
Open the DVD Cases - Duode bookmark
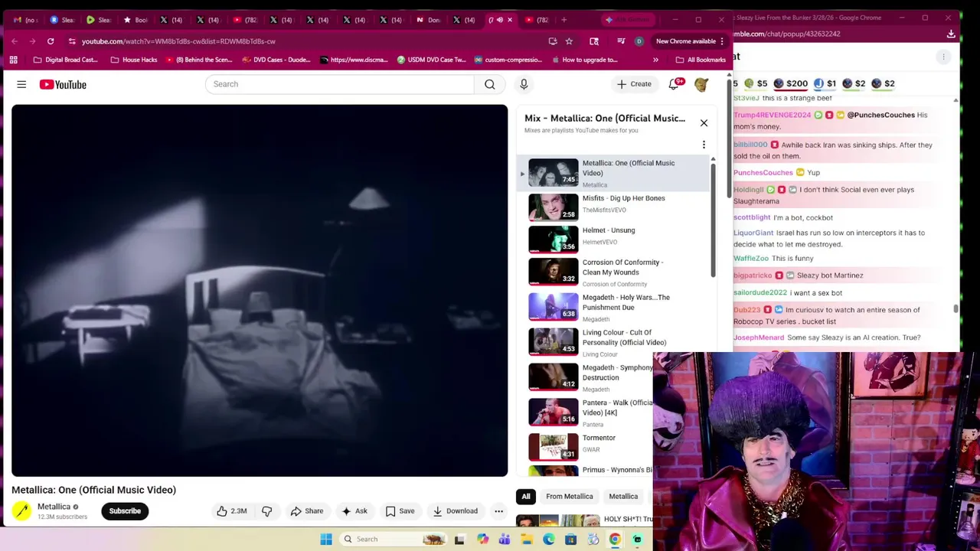(x=276, y=60)
